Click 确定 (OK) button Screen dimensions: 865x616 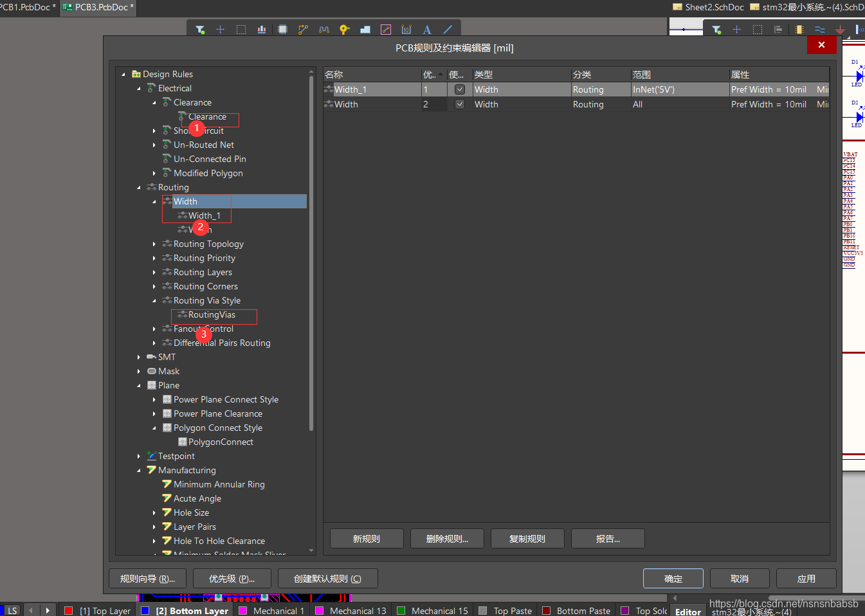click(673, 579)
